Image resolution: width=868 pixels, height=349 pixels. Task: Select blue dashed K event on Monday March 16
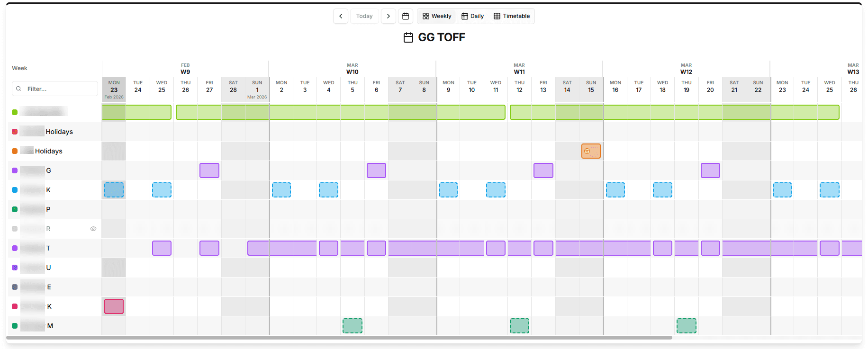615,190
